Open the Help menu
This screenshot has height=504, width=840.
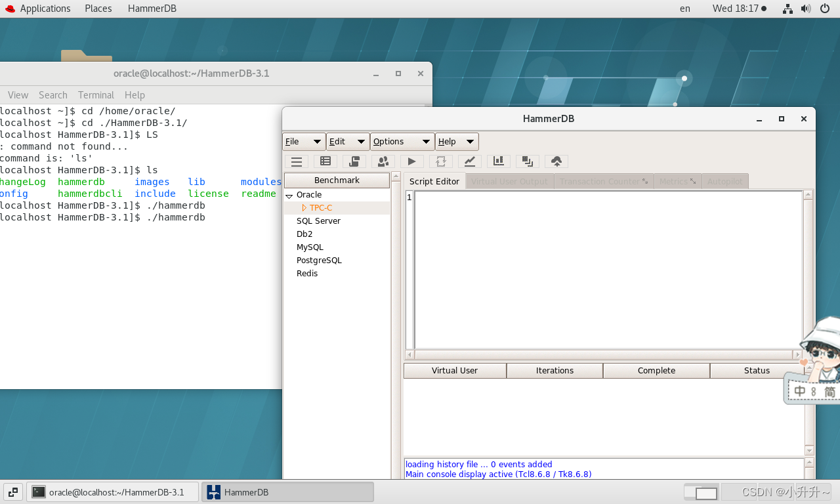(x=457, y=141)
